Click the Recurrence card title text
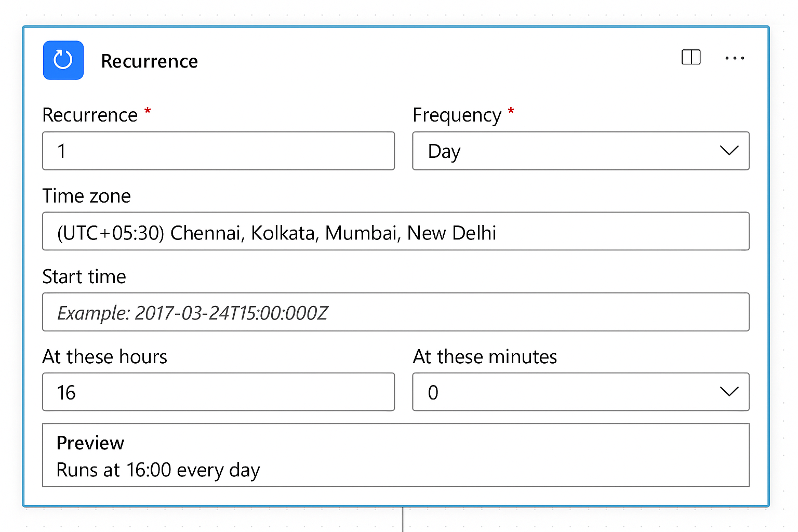This screenshot has height=532, width=798. click(149, 61)
